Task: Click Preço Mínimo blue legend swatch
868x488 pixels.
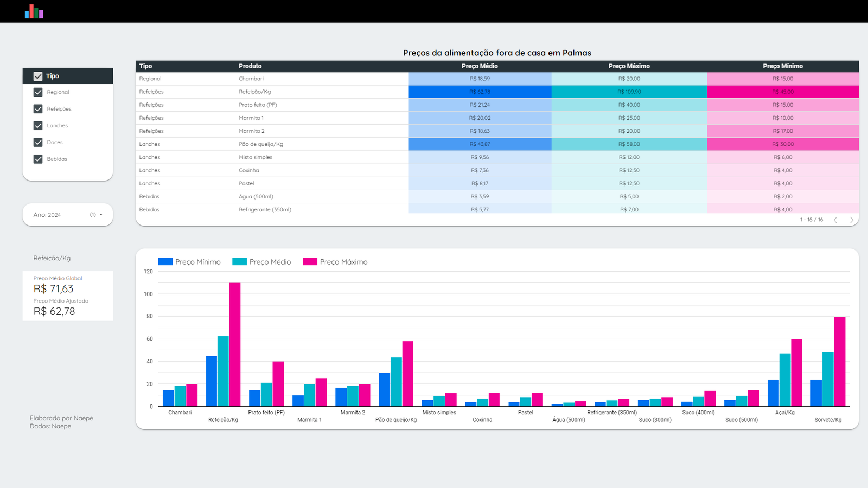Action: [165, 262]
